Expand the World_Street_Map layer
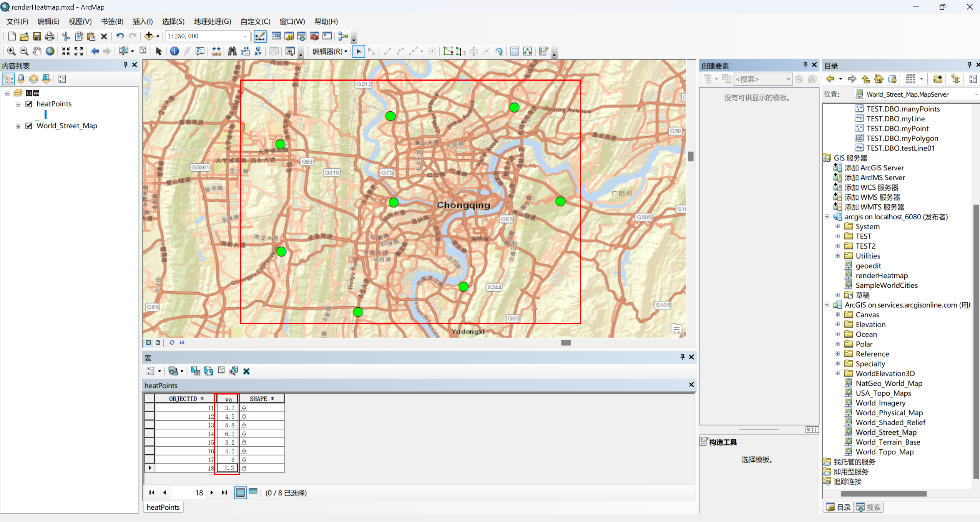 [18, 126]
